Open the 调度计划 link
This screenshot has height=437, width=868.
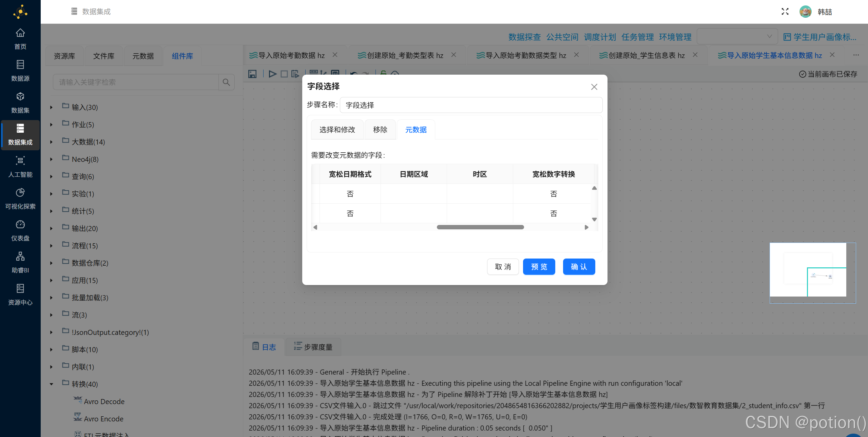pyautogui.click(x=600, y=37)
